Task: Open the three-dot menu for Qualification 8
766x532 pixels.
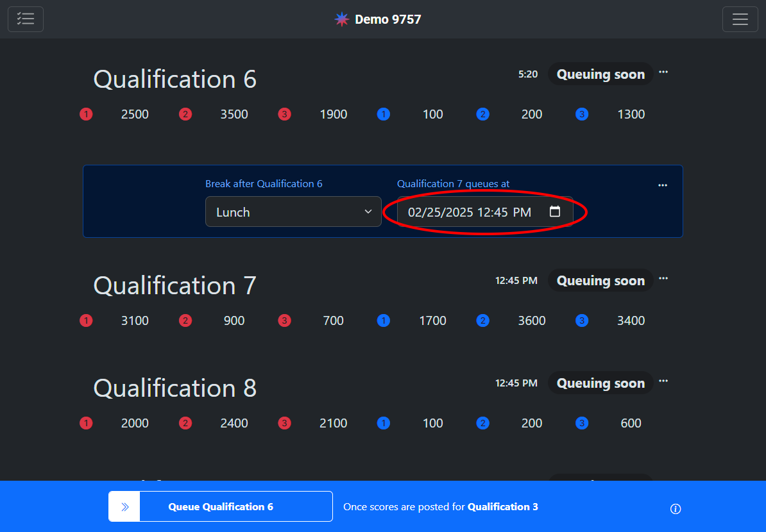Action: pyautogui.click(x=663, y=381)
